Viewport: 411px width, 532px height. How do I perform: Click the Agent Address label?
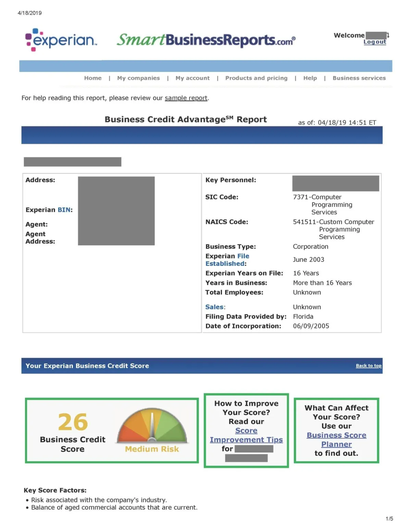(x=40, y=238)
